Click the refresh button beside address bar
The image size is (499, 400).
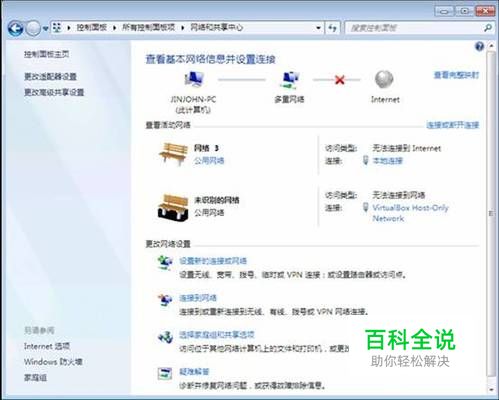pyautogui.click(x=332, y=28)
